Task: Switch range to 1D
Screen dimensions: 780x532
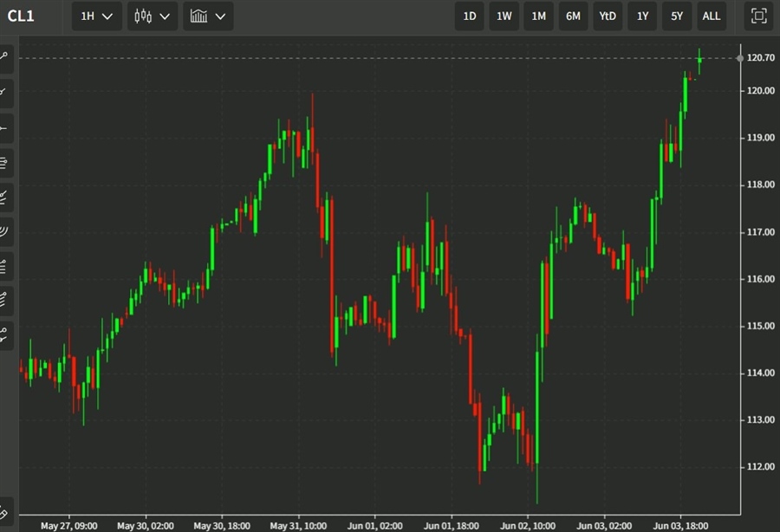Action: (470, 16)
